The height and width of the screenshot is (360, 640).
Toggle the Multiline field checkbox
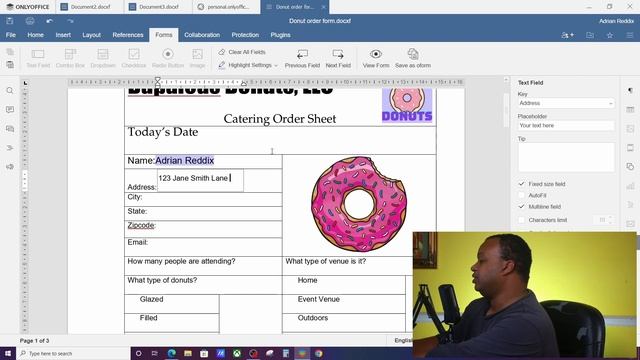(521, 207)
